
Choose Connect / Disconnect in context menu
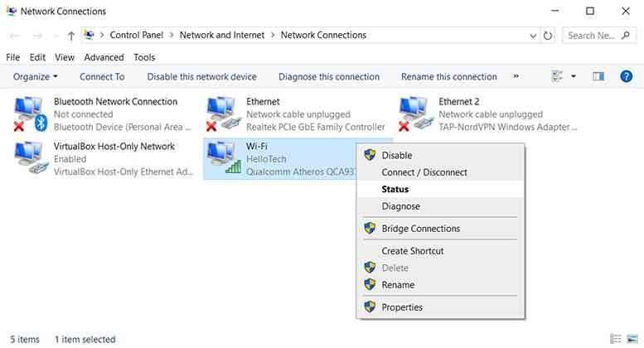(x=440, y=172)
